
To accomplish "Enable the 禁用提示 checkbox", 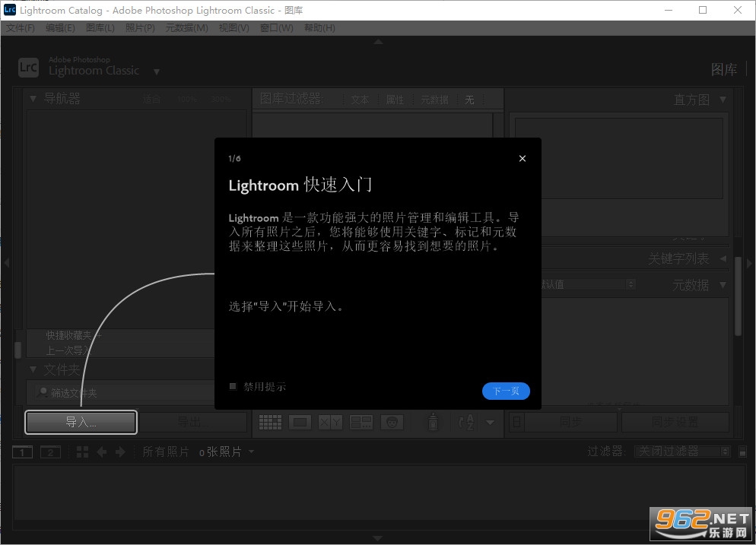I will 233,386.
